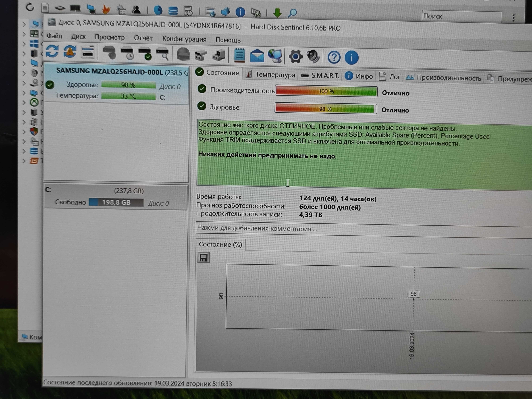Image resolution: width=532 pixels, height=399 pixels.
Task: Switch to the Производительность tab
Action: pos(444,78)
